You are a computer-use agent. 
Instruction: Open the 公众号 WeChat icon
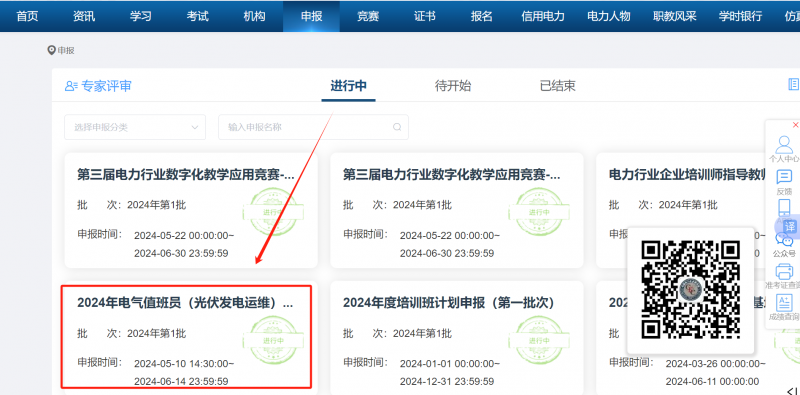pos(784,239)
